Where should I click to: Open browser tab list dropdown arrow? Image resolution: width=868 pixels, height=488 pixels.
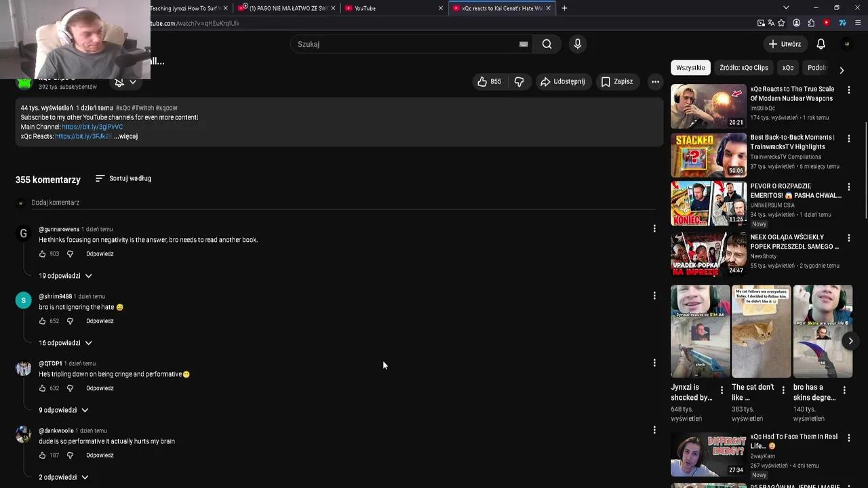(x=786, y=8)
